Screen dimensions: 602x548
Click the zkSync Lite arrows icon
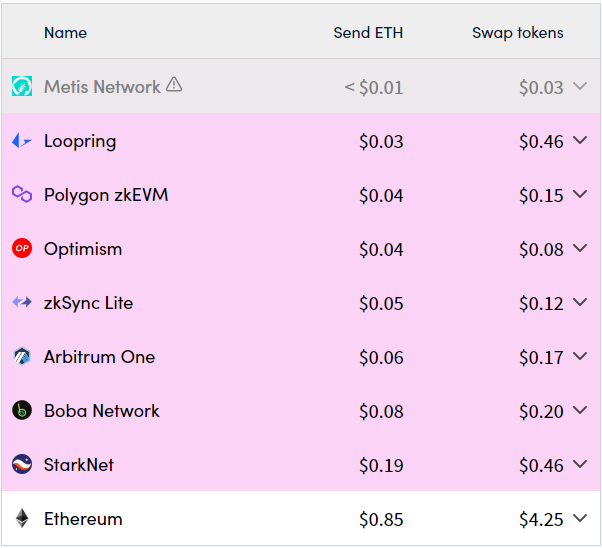pyautogui.click(x=22, y=302)
